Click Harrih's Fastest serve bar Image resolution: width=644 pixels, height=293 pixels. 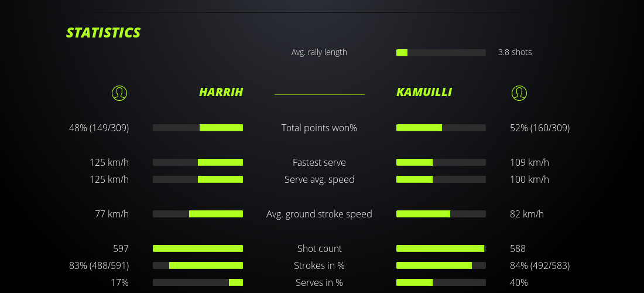198,162
